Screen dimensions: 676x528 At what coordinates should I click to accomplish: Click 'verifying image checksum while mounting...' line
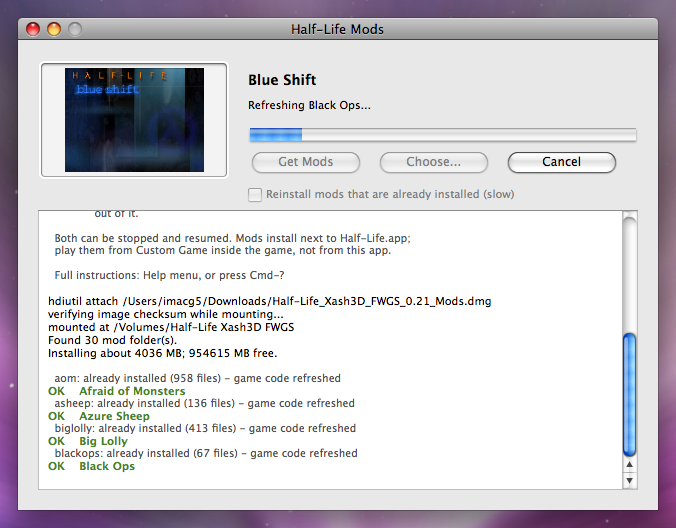[166, 314]
